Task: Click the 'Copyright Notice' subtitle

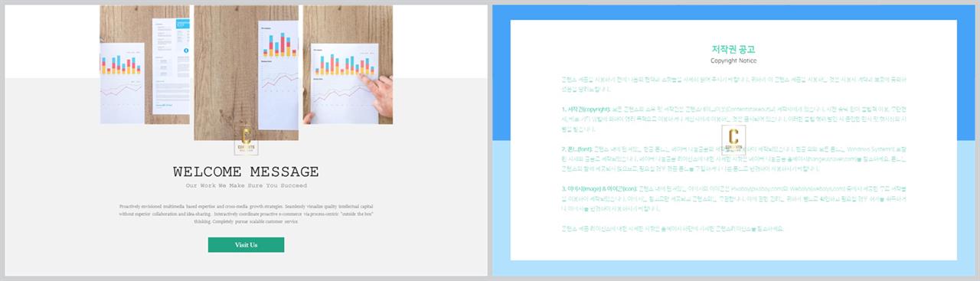Action: pos(733,60)
